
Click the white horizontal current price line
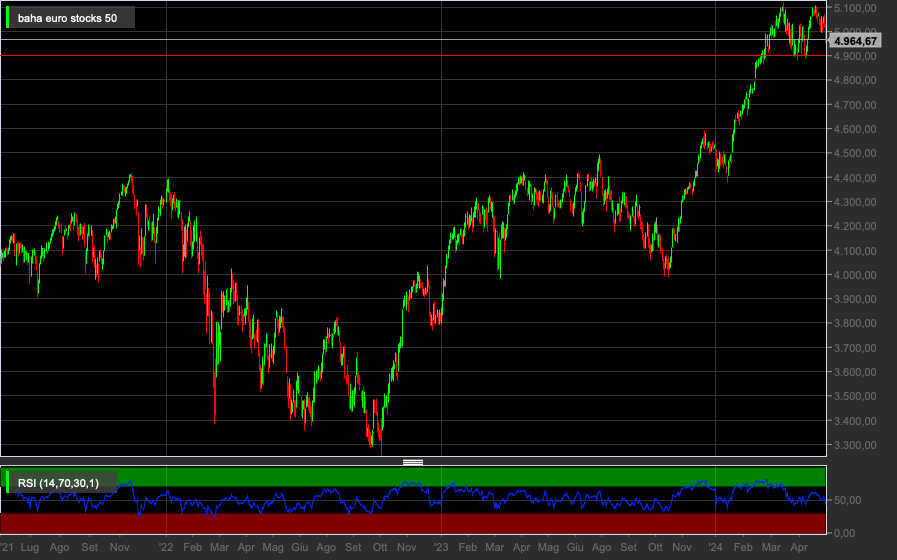[413, 39]
